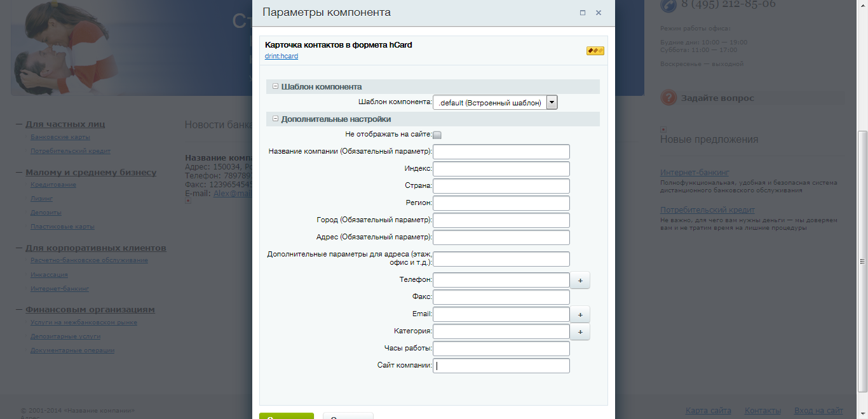Open the Для частных лиц menu
Screen dimensions: 868x419
pyautogui.click(x=65, y=124)
